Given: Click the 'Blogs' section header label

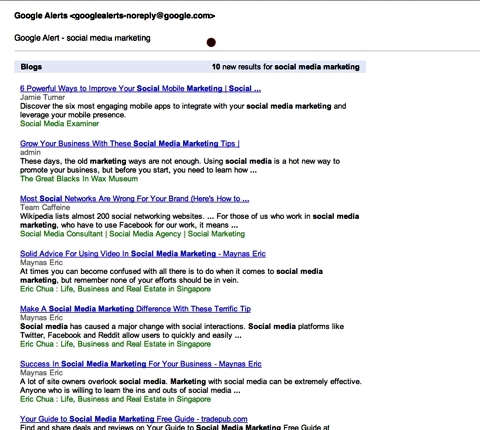Looking at the screenshot, I should point(31,67).
